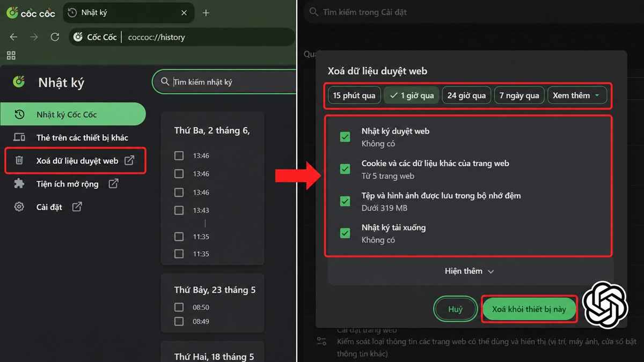Click the Cốc Cốc logo in title bar
644x362 pixels.
click(31, 13)
